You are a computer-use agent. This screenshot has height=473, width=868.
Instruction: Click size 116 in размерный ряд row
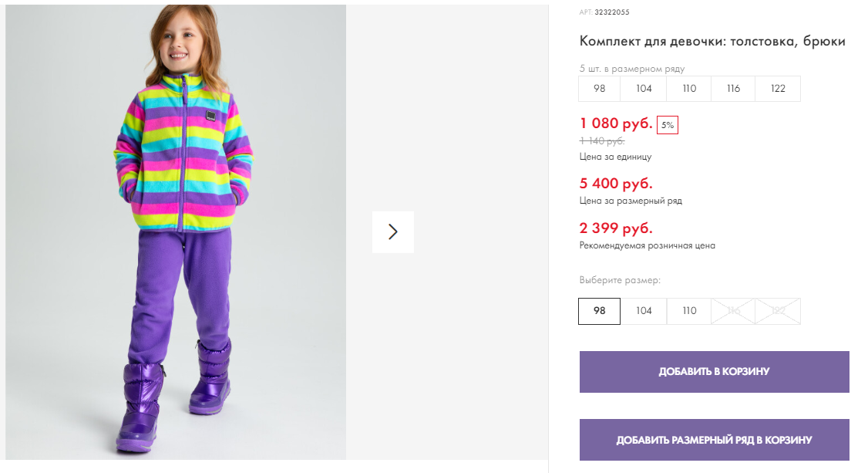click(733, 89)
